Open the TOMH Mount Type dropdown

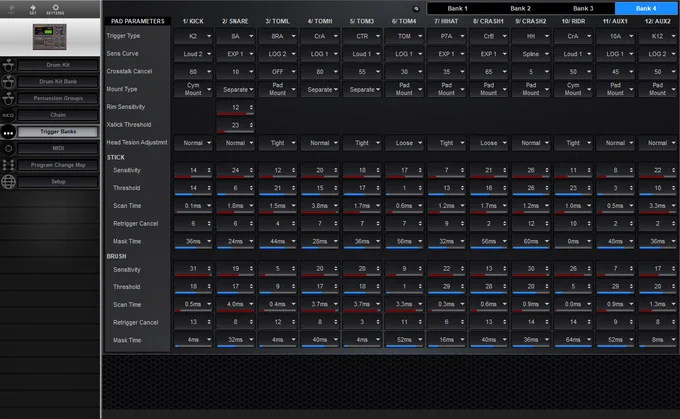(x=320, y=90)
